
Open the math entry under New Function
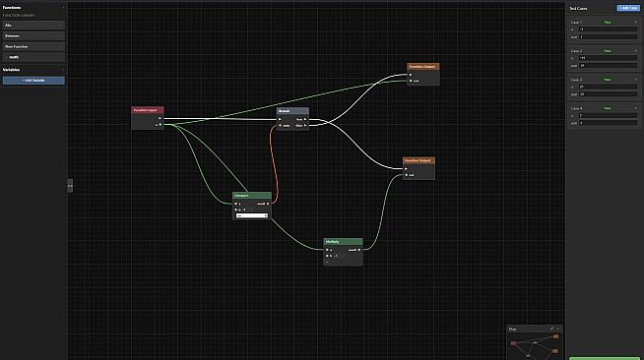pos(33,57)
